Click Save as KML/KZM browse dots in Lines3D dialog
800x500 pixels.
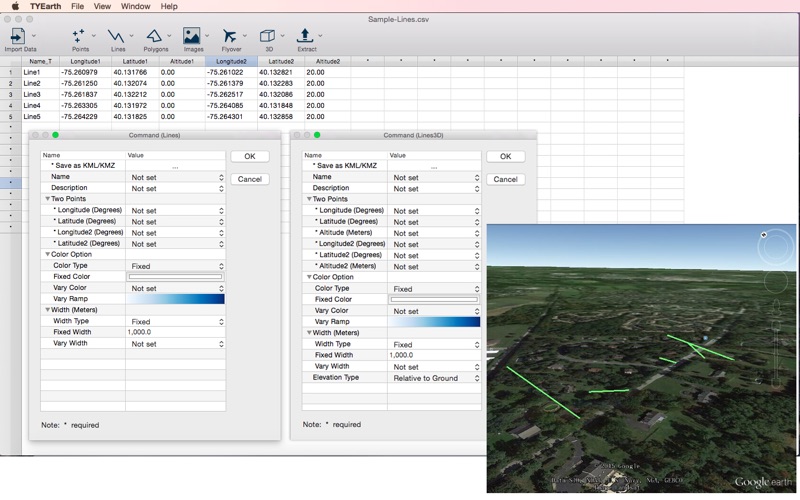(x=434, y=166)
